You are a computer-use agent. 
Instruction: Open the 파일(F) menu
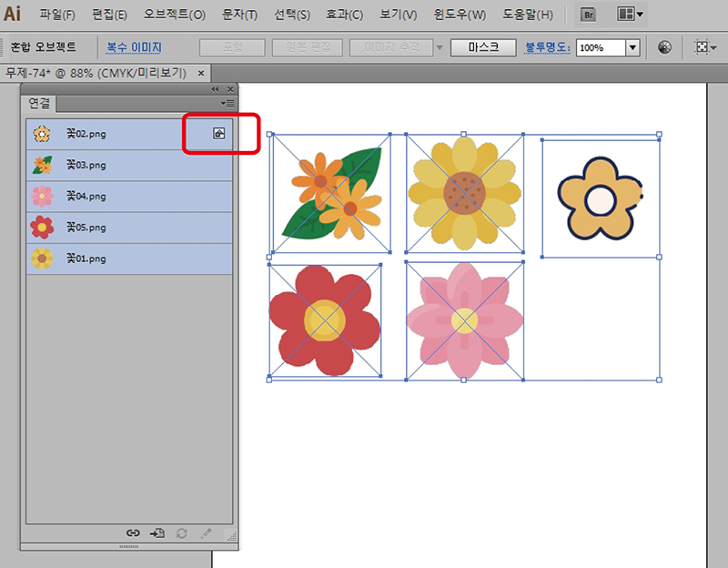pos(57,15)
